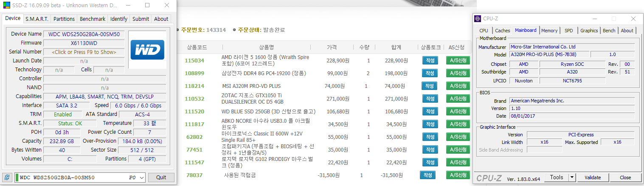Open the Submit tab in SSD-Z

click(141, 19)
